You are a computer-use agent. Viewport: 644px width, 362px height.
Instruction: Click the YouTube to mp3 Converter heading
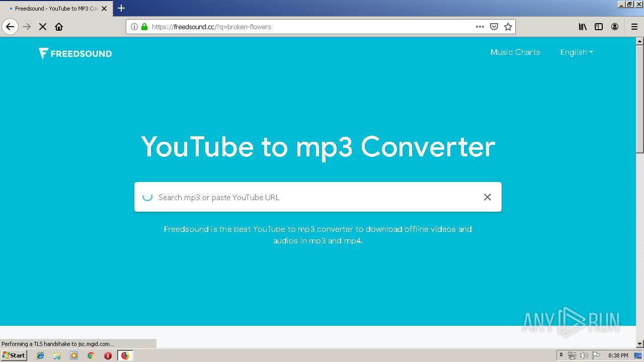(318, 147)
